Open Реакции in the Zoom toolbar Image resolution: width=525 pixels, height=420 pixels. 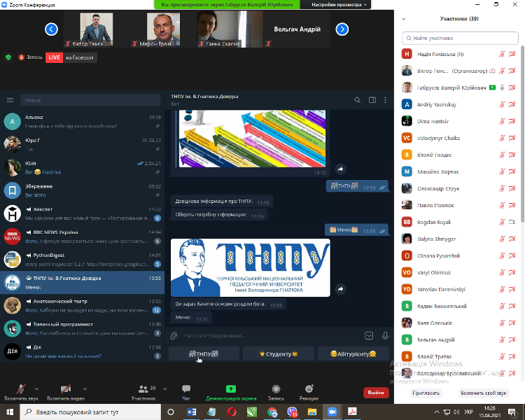click(x=309, y=392)
